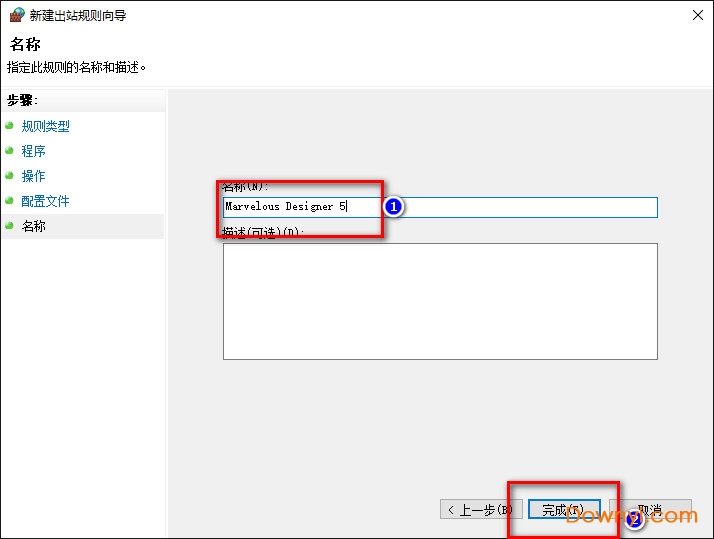
Task: Click the 步骤 header in left panel
Action: pos(22,100)
